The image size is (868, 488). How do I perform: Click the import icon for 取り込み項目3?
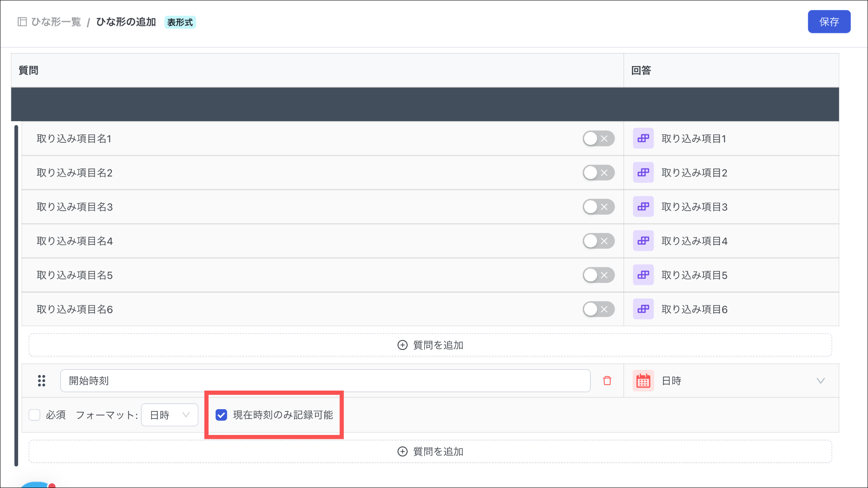643,207
